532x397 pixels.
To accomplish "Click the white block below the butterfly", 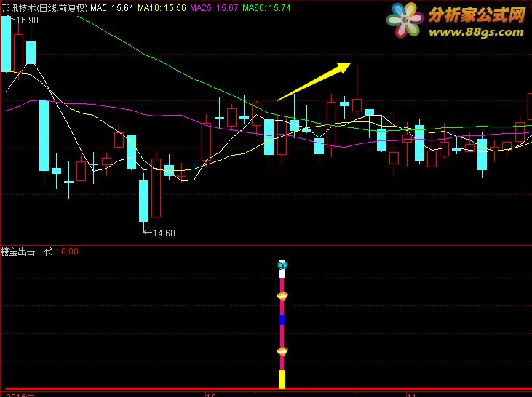I will 282,273.
